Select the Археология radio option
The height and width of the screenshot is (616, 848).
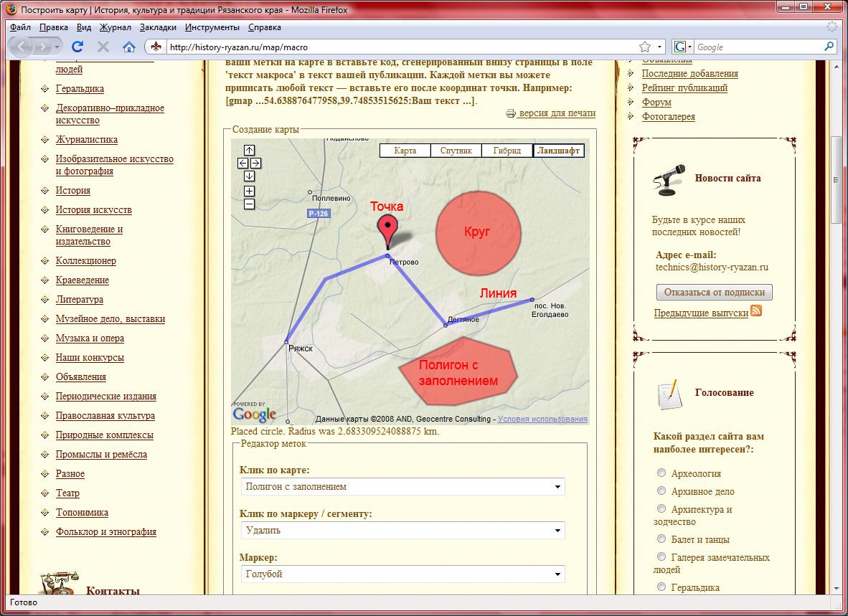661,473
